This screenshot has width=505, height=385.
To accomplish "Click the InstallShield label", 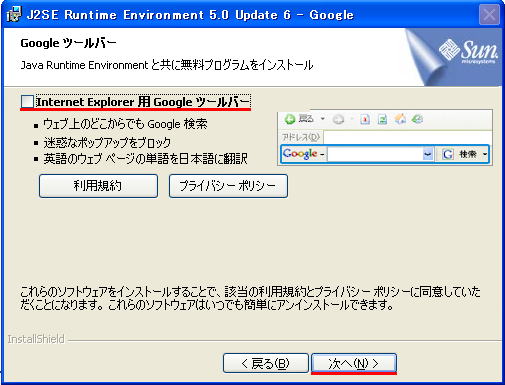I will [36, 339].
